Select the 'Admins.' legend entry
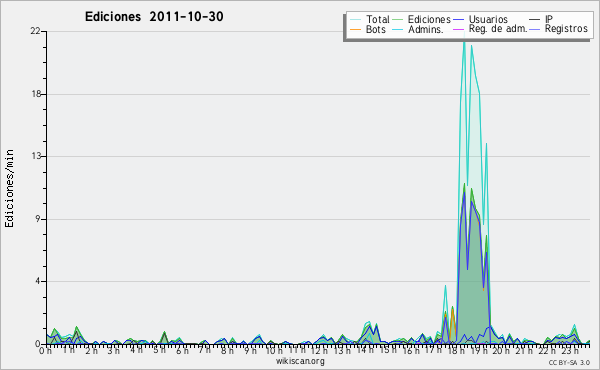Viewport: 600px width, 370px height. click(426, 29)
